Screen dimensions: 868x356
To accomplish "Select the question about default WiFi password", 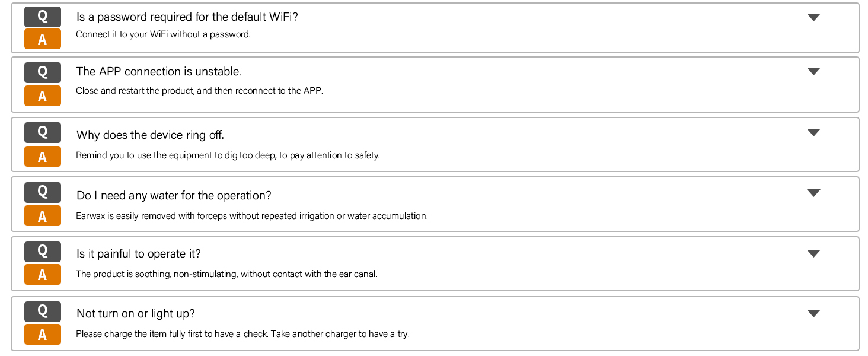I will 187,17.
